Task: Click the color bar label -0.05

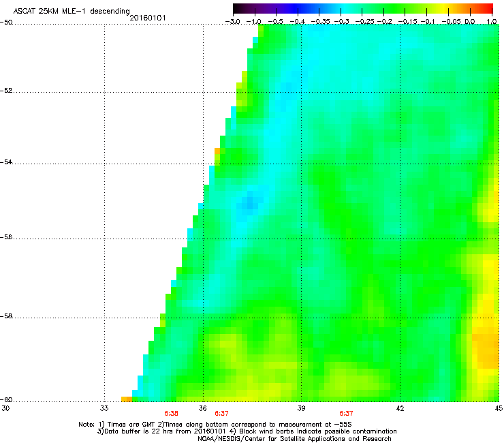Action: (x=451, y=22)
